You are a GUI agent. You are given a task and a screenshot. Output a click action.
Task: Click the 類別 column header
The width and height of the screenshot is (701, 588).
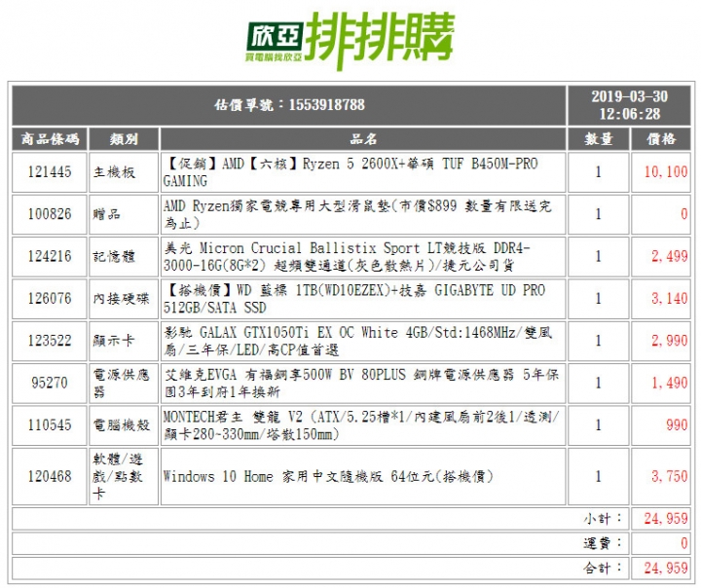coord(124,139)
